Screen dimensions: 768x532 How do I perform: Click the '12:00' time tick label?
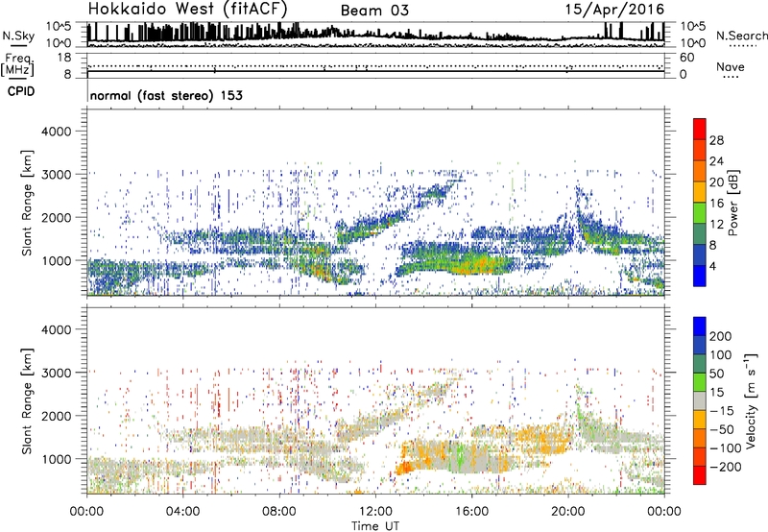click(375, 512)
